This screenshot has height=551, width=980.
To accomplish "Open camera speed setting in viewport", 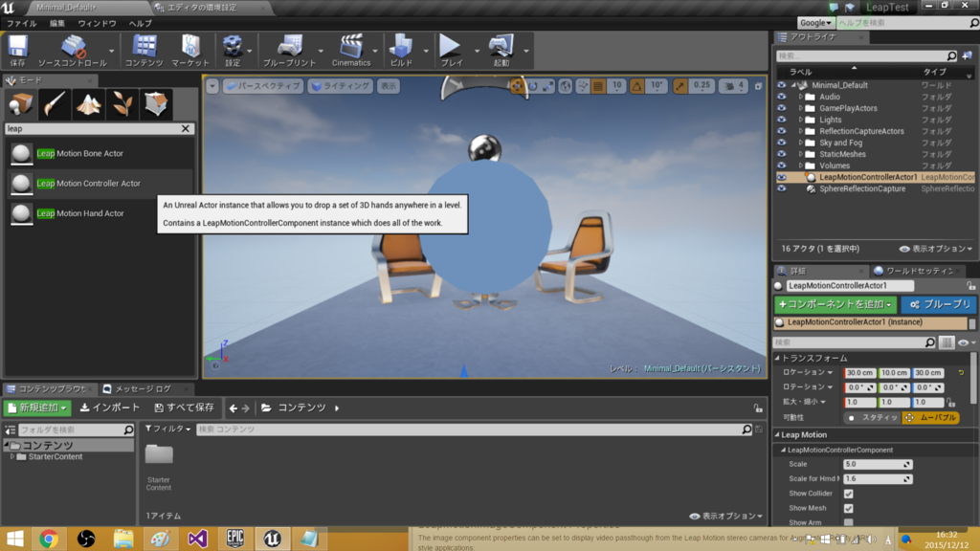I will pos(734,86).
